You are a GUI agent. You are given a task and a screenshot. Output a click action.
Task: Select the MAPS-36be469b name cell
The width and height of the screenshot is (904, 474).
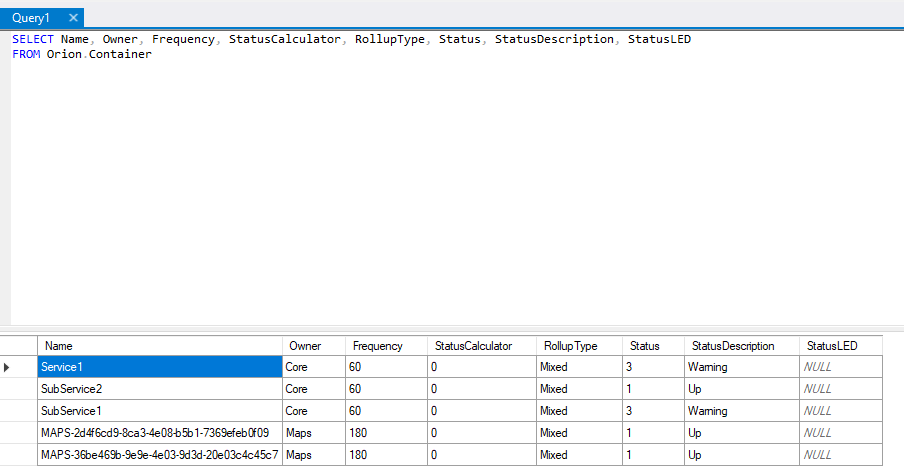(160, 454)
